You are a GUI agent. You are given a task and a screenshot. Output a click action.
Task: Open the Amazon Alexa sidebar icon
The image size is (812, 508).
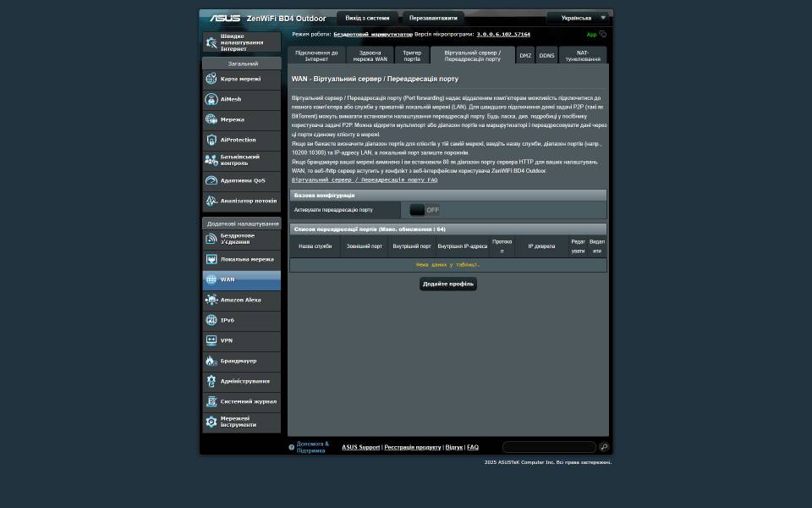tap(211, 300)
